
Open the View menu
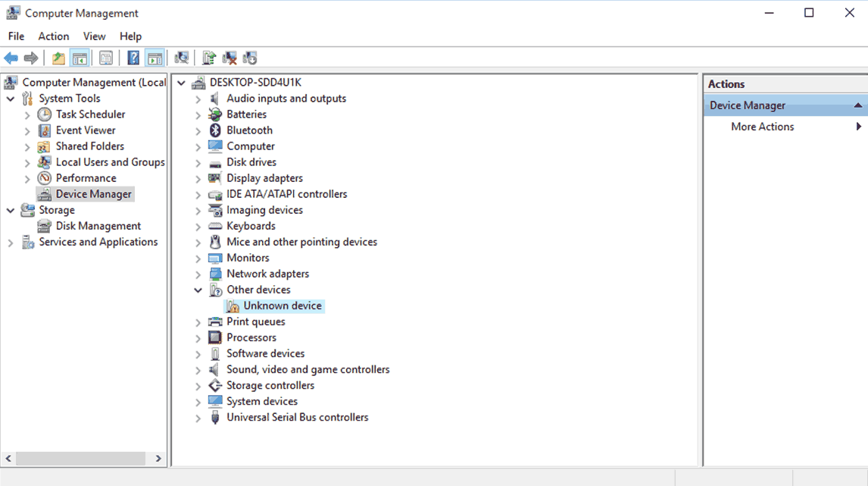(x=94, y=36)
